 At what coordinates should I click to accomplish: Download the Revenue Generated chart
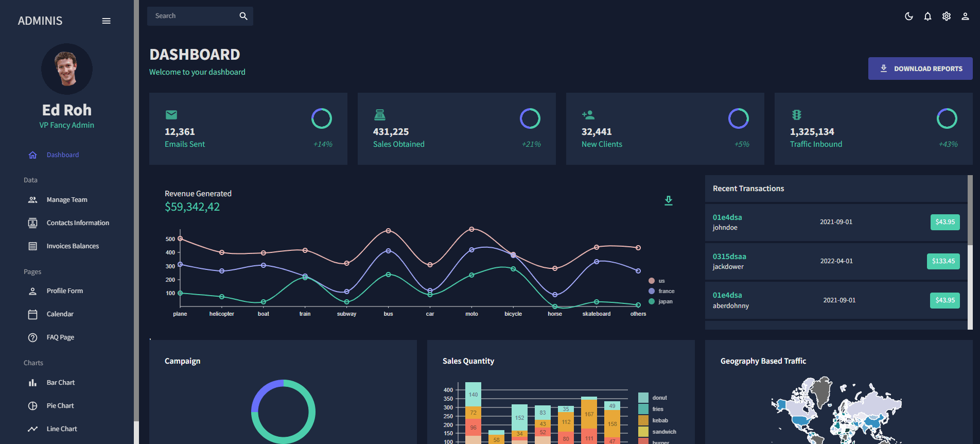[669, 200]
